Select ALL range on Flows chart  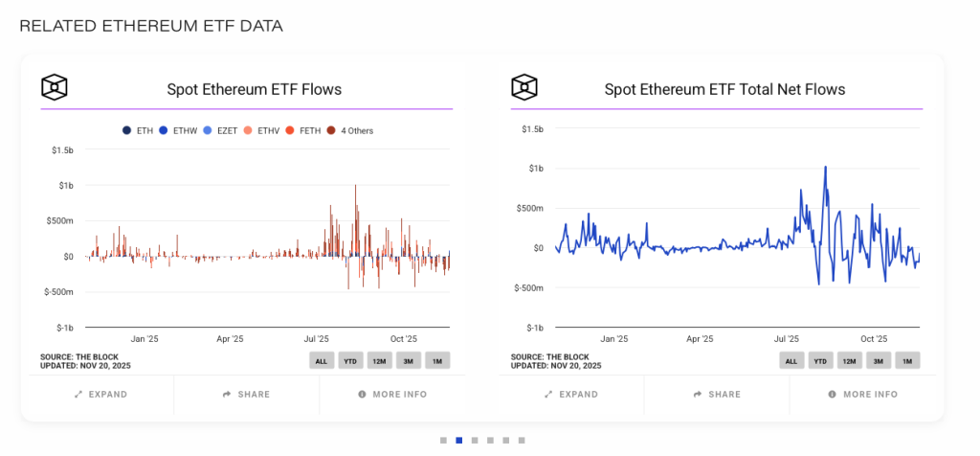[321, 360]
